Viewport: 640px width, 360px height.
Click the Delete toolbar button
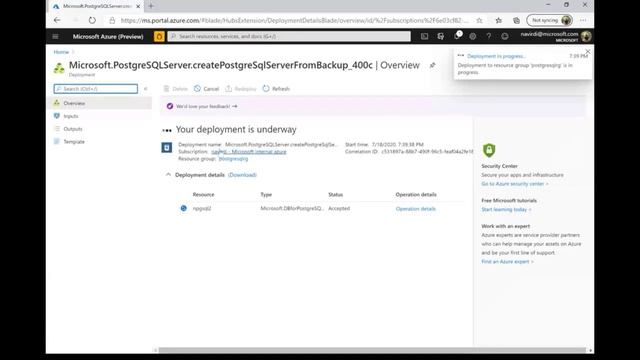click(x=176, y=89)
